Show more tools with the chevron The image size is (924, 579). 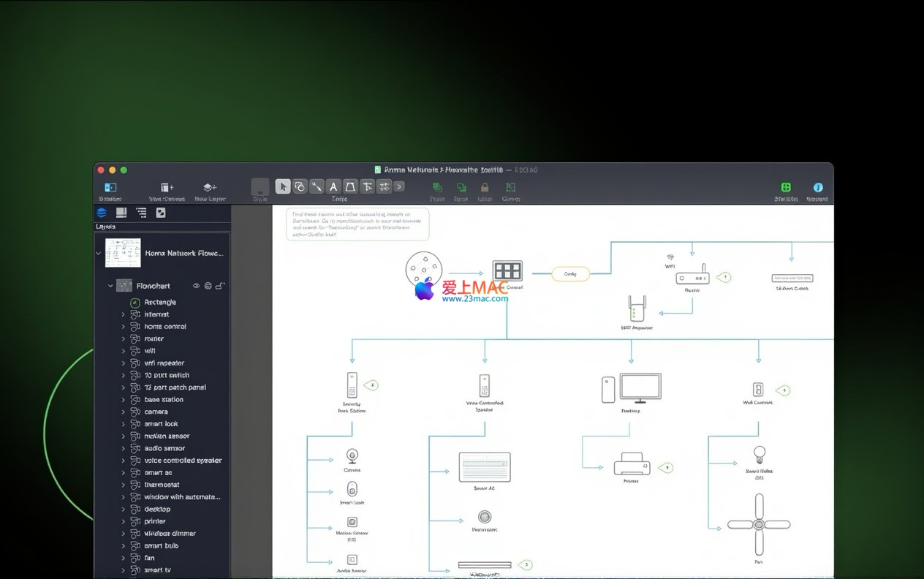[x=399, y=186]
